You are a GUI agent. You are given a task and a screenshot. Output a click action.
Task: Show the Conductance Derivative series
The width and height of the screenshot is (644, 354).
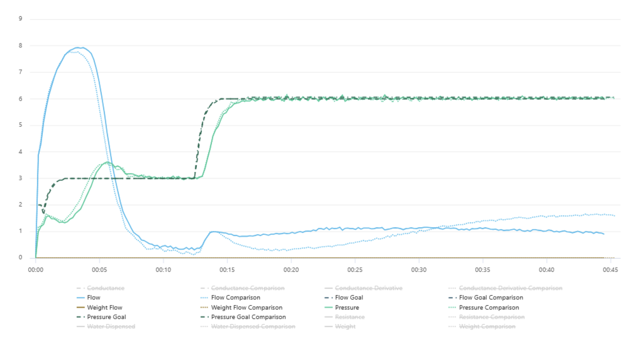[363, 288]
